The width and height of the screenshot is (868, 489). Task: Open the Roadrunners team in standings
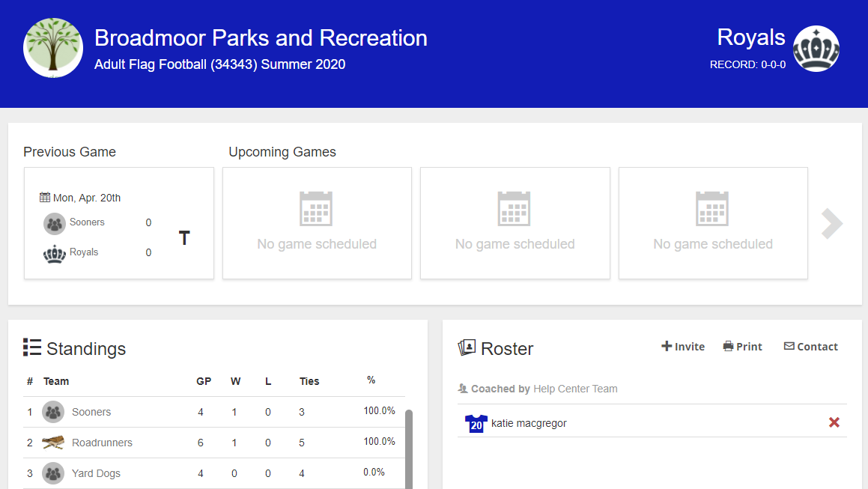102,443
